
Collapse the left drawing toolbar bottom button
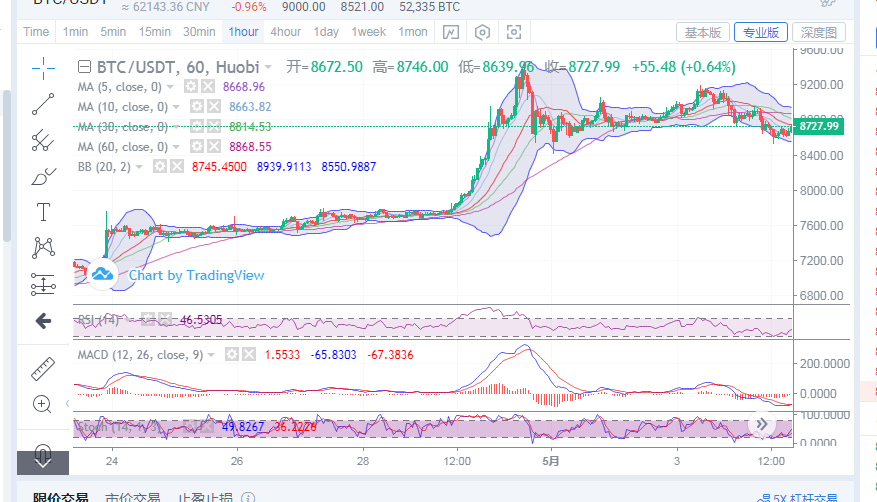(x=43, y=462)
